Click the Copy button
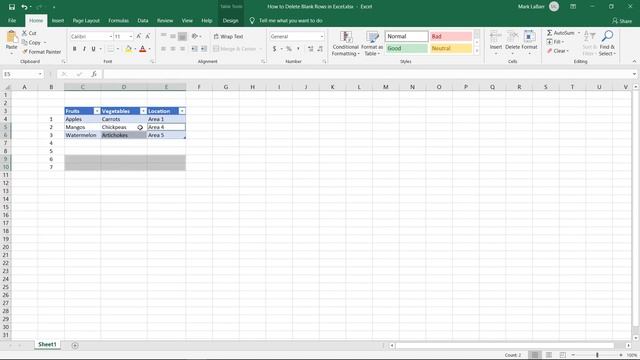The width and height of the screenshot is (640, 360). 31,42
